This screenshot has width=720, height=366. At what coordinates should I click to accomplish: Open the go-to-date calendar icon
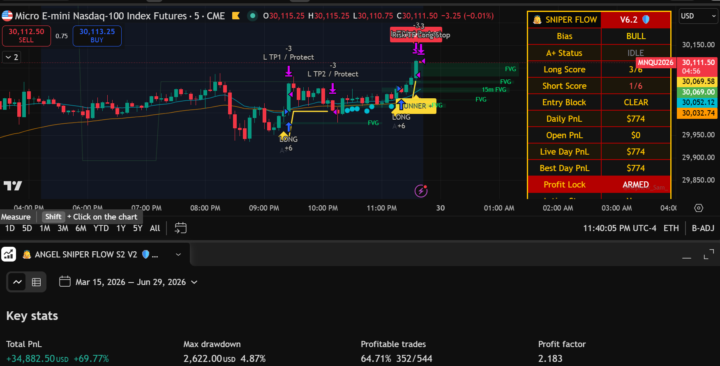coord(180,228)
